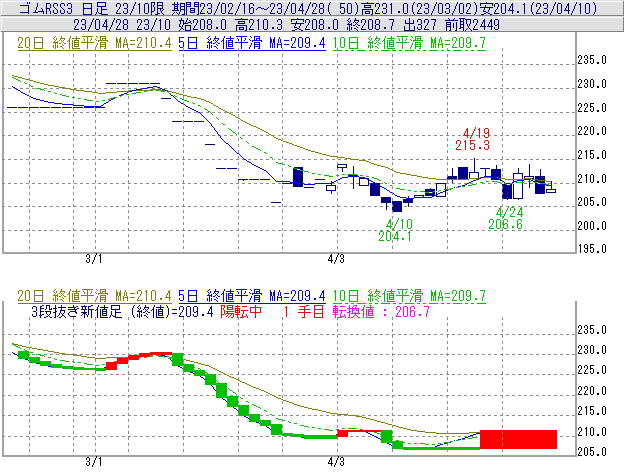Click the 3/1 date label under lower chart
Image resolution: width=624 pixels, height=475 pixels.
point(94,462)
